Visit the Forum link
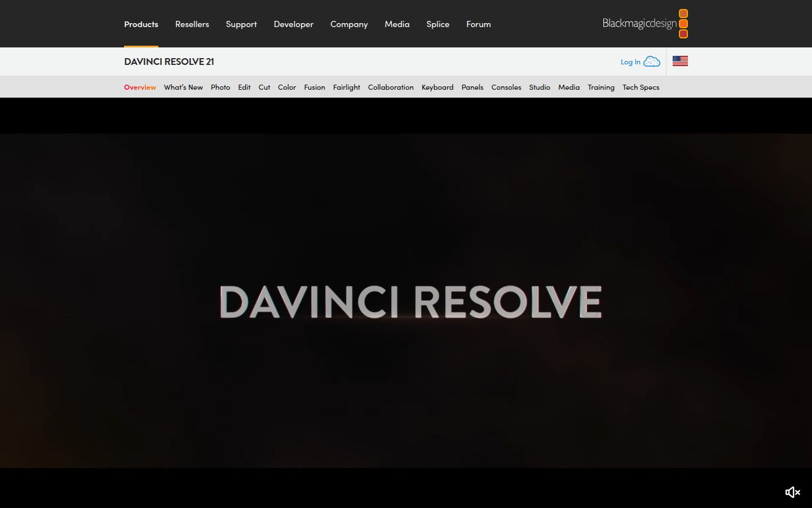This screenshot has height=508, width=812. pyautogui.click(x=478, y=24)
